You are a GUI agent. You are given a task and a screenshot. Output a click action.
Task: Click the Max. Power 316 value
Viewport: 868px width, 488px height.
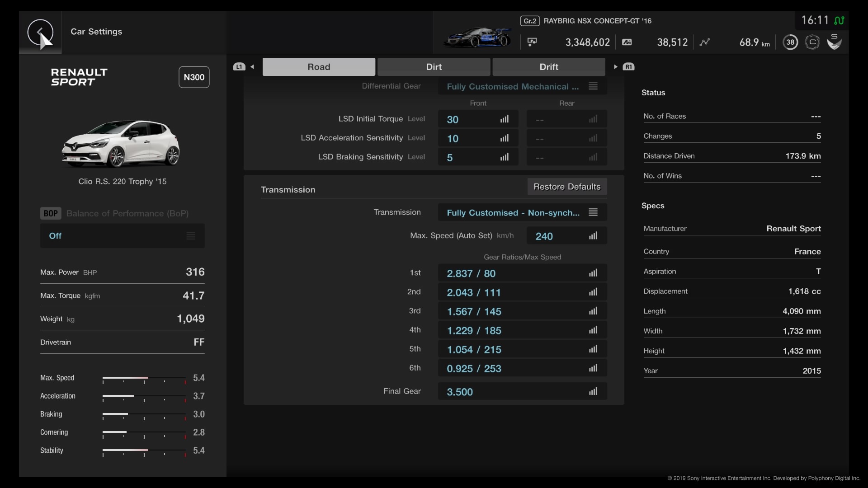(x=195, y=272)
